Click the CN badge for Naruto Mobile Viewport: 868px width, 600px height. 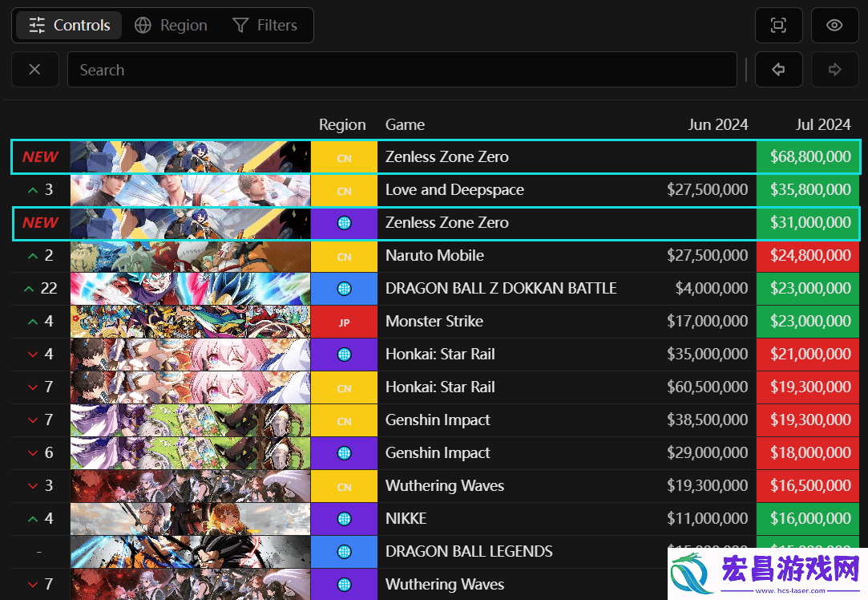pos(344,257)
